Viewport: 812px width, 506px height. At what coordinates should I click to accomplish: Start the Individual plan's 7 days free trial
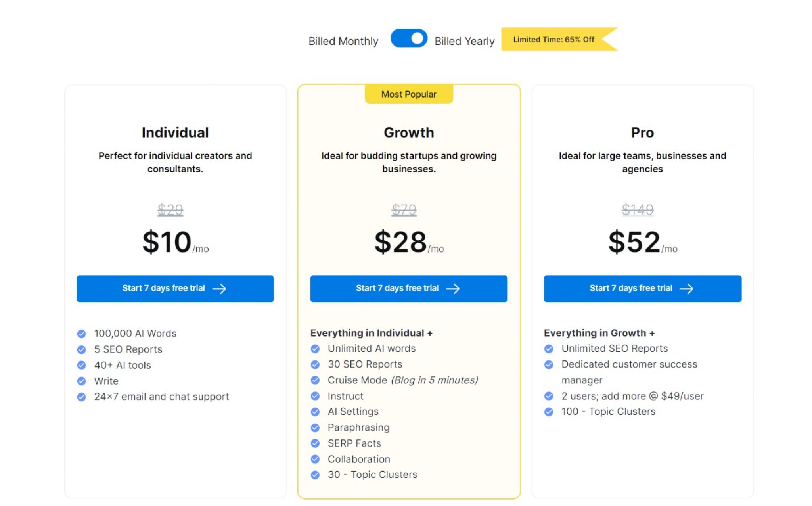[x=175, y=289]
